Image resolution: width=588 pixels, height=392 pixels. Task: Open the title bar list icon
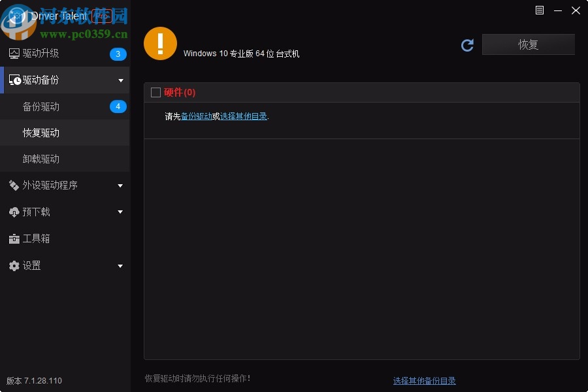point(539,10)
